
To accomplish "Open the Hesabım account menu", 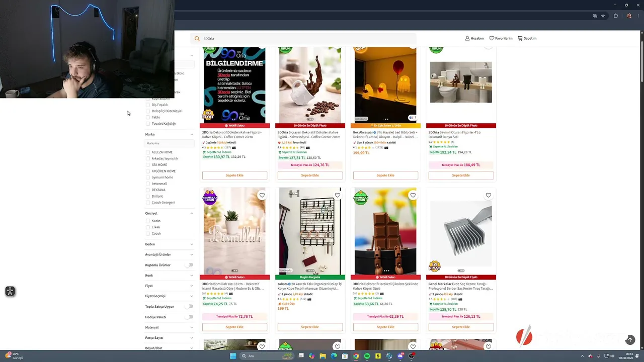I will pos(474,38).
